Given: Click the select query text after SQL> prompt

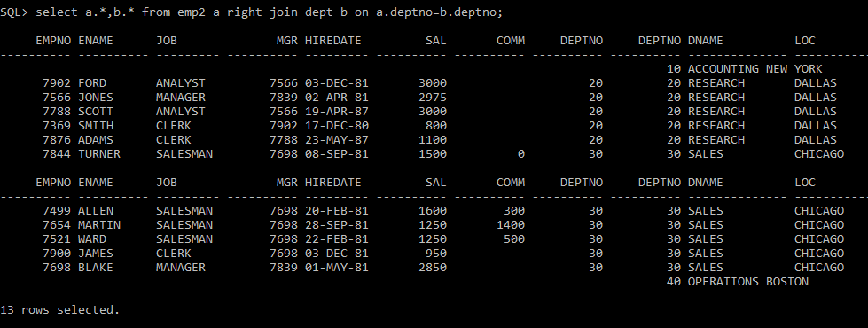Looking at the screenshot, I should pos(269,12).
